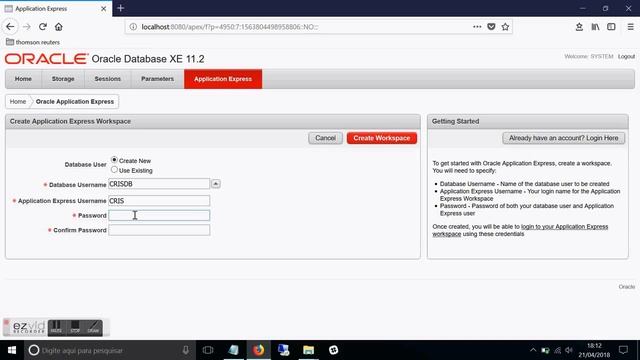Open the Firefox taskbar icon
This screenshot has width=640, height=360.
258,350
